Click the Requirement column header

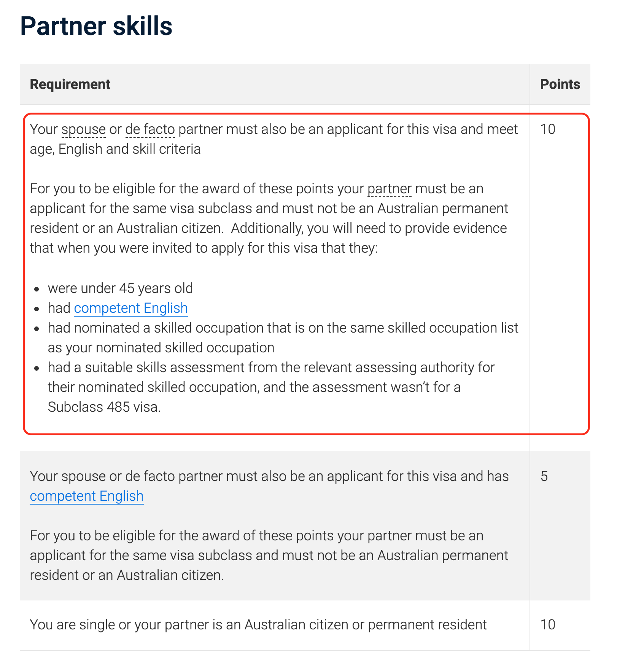(70, 84)
